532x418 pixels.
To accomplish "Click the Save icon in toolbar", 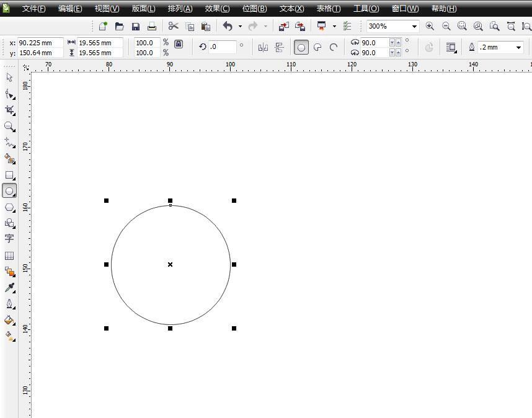I will pos(136,27).
